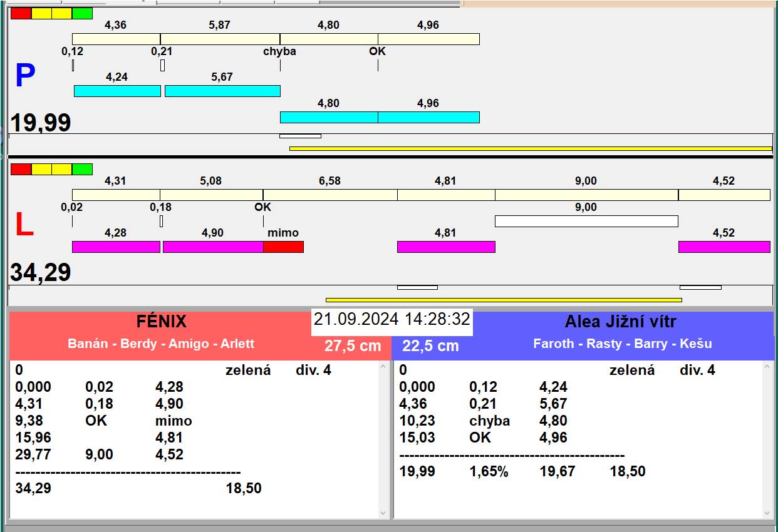
Task: Select the 22,5 cm jump height label
Action: click(430, 345)
